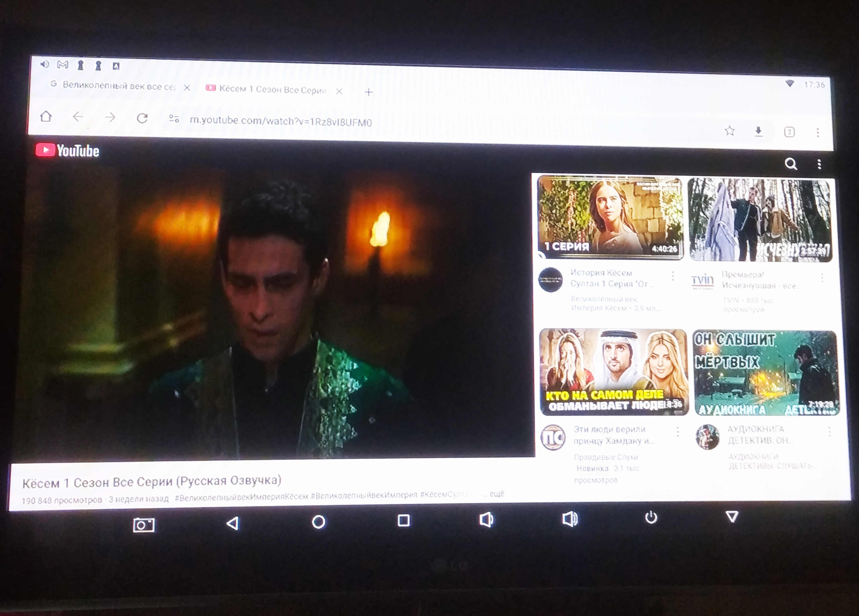The height and width of the screenshot is (616, 859).
Task: Open the audiobook channel avatar
Action: pos(707,437)
